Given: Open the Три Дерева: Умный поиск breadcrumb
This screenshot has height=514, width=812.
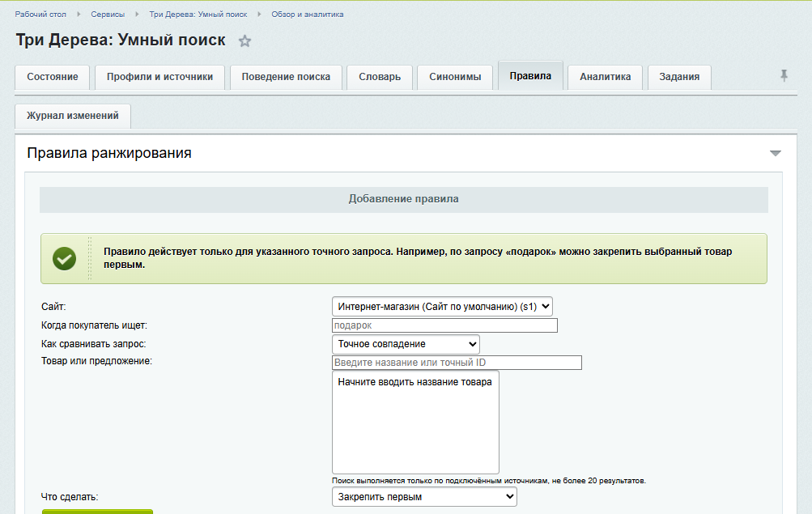Looking at the screenshot, I should pos(198,15).
